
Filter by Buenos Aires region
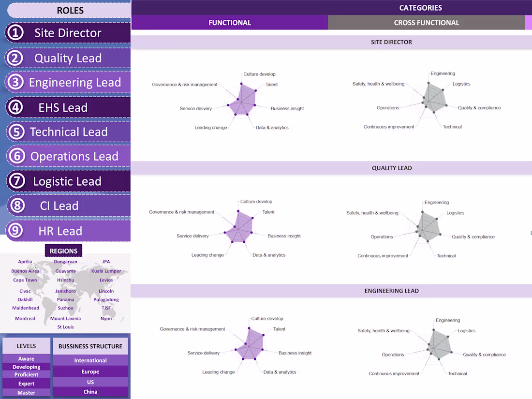25,271
